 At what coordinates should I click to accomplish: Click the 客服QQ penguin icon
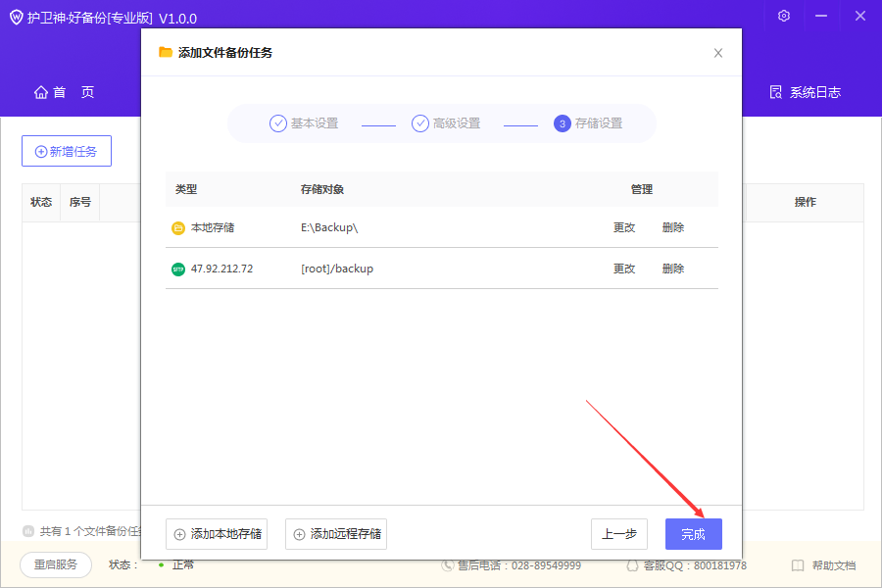coord(632,565)
